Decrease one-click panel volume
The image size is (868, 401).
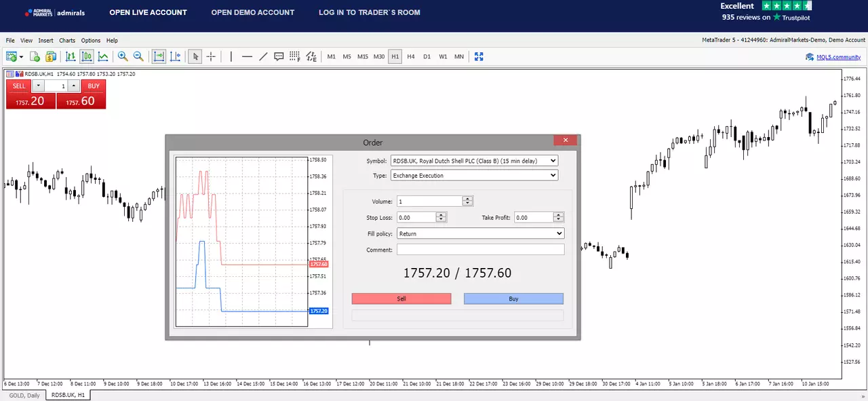click(39, 86)
